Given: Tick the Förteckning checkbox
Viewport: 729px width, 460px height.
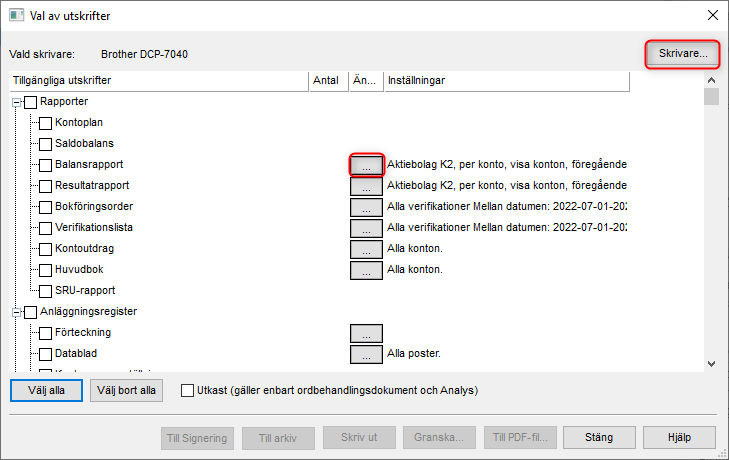Looking at the screenshot, I should coord(46,333).
